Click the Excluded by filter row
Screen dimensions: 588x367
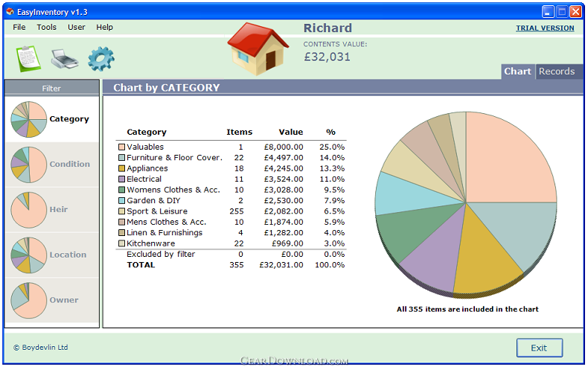pos(231,254)
